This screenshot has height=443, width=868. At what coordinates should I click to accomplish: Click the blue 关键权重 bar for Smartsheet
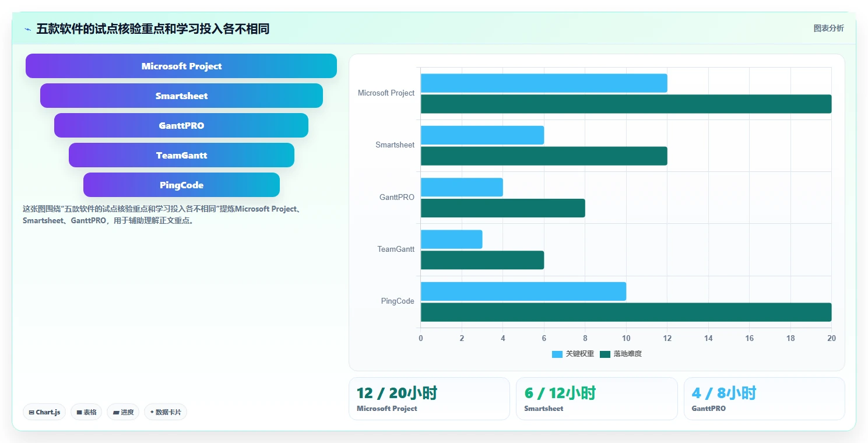pyautogui.click(x=482, y=135)
